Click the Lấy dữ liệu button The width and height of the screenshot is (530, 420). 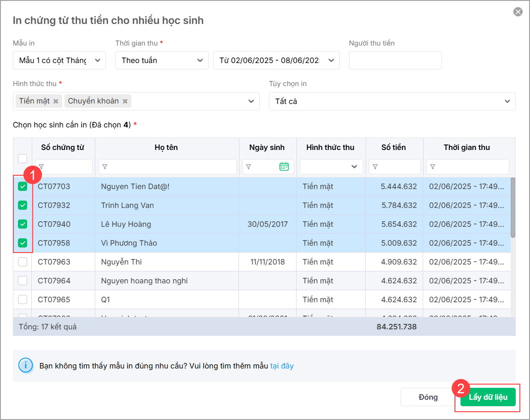click(x=488, y=397)
